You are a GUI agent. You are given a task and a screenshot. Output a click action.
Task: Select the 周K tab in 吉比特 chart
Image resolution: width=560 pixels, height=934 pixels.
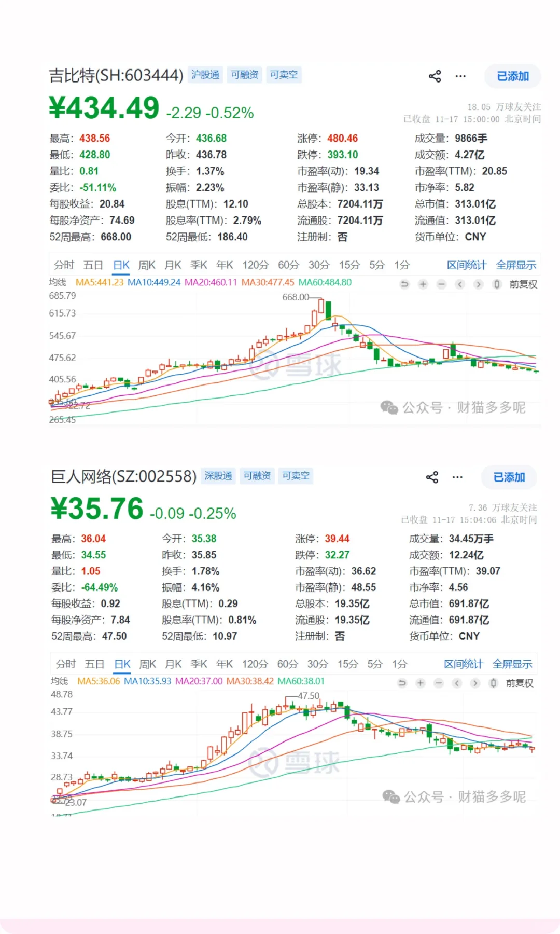click(147, 265)
